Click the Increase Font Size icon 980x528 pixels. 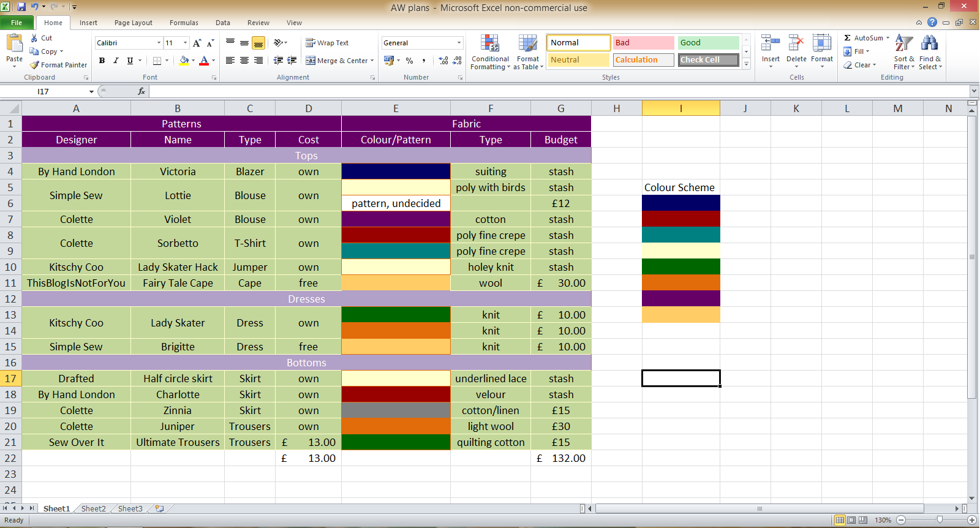point(197,43)
